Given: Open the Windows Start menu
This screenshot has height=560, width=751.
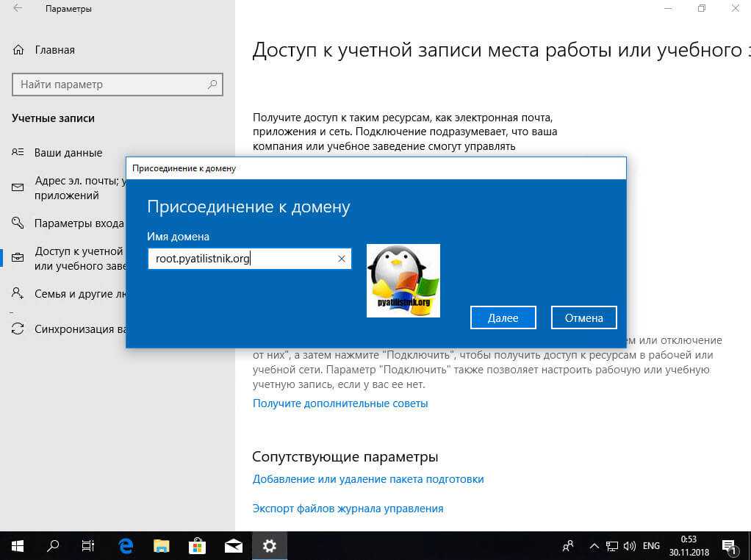Looking at the screenshot, I should [x=18, y=545].
